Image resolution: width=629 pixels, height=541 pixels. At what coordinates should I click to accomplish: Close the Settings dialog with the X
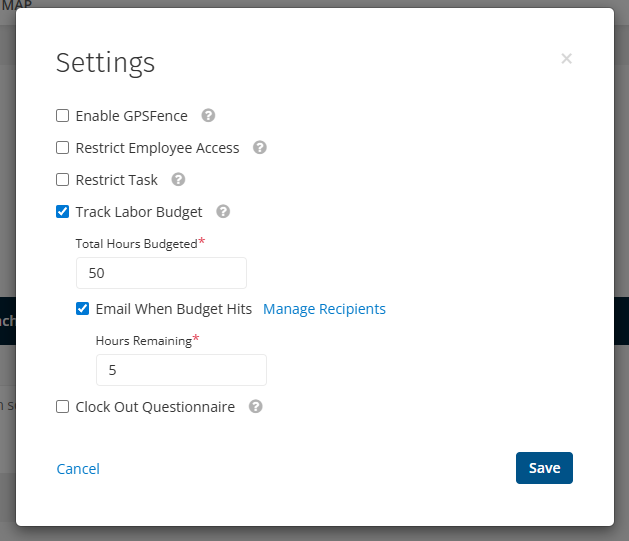tap(566, 59)
